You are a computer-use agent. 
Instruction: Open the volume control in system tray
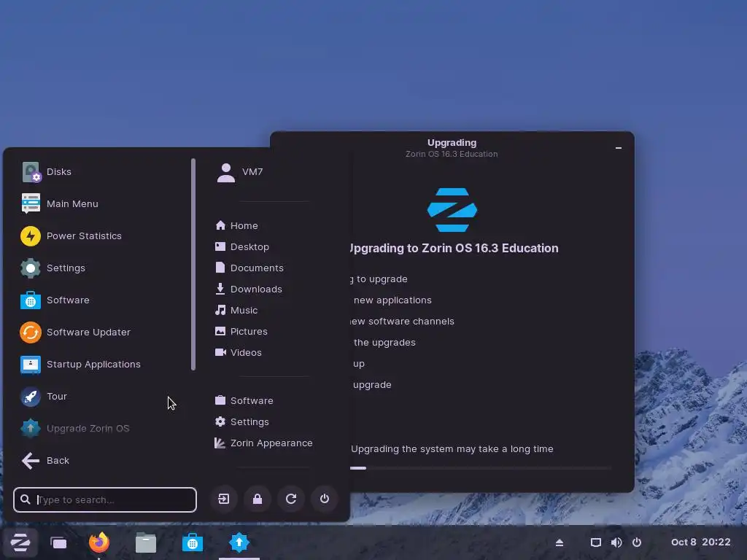point(616,542)
